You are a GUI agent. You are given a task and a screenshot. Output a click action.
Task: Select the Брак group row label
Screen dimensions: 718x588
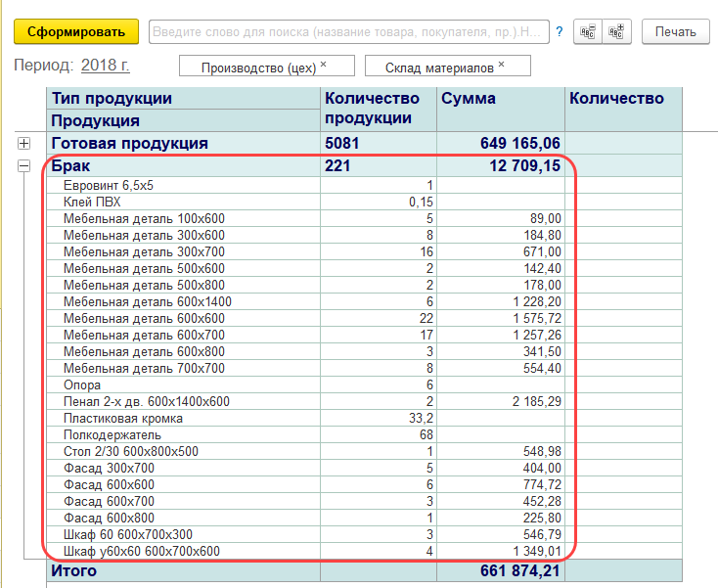(x=70, y=165)
